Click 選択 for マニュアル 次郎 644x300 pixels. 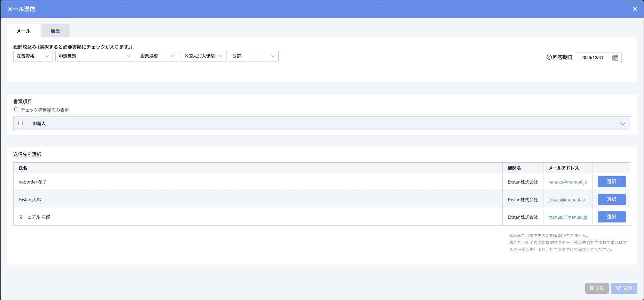[x=611, y=217]
